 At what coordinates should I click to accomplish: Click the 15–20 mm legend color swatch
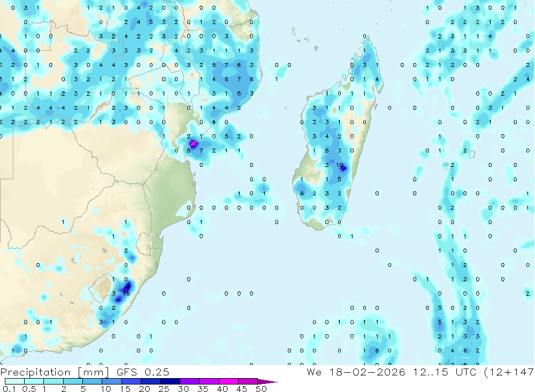point(131,381)
